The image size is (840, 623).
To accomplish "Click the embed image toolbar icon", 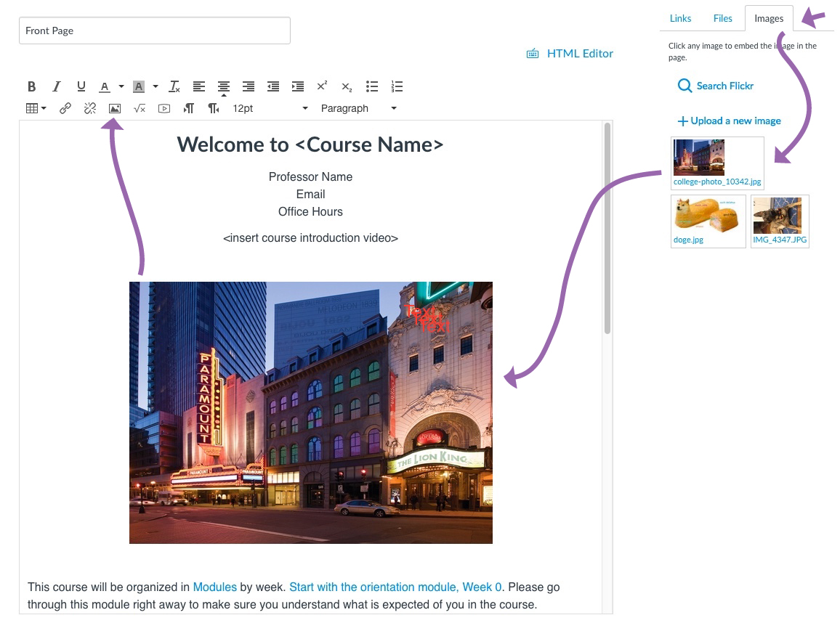I will coord(115,108).
